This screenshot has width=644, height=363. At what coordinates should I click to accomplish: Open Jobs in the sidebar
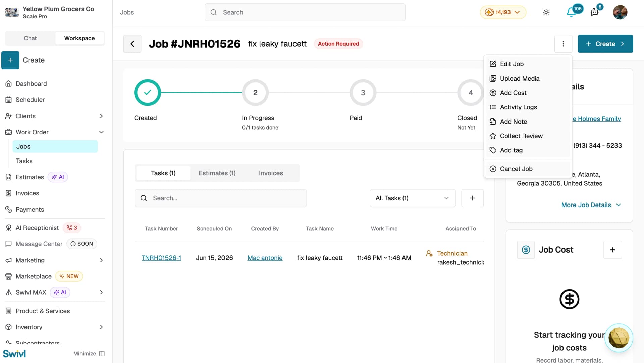(x=55, y=147)
